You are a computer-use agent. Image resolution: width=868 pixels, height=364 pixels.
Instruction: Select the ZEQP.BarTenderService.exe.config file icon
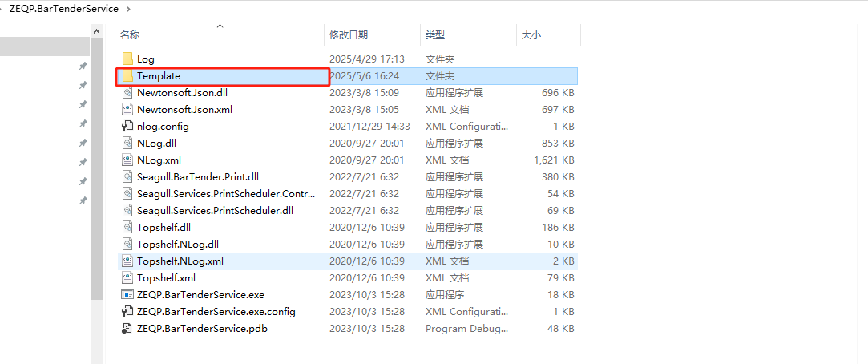(x=127, y=312)
